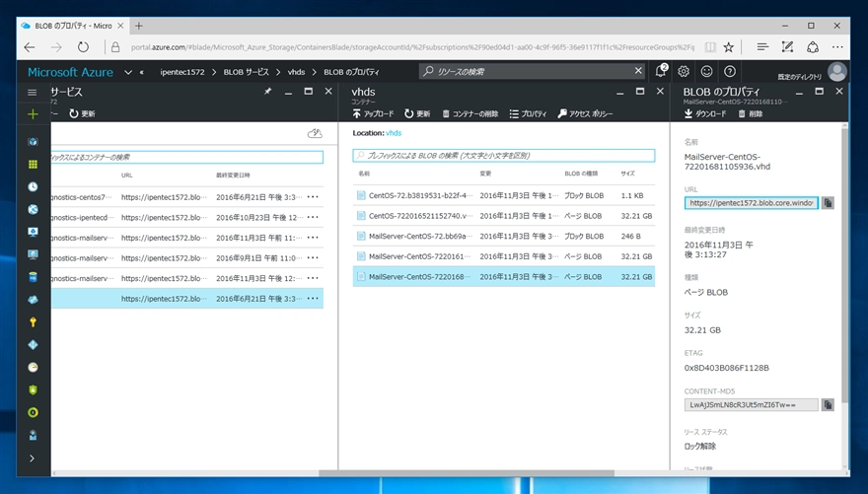Open ellipsis menu for highlighted container row

click(x=313, y=299)
